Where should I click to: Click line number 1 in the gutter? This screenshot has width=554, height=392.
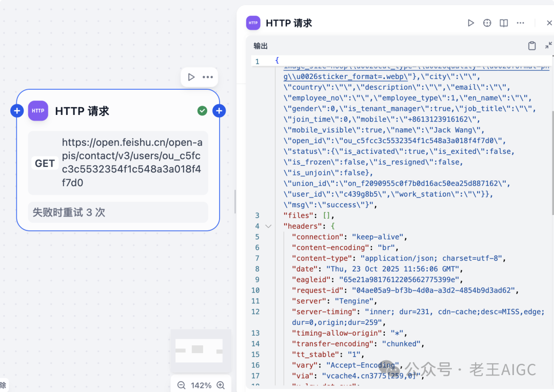(257, 62)
